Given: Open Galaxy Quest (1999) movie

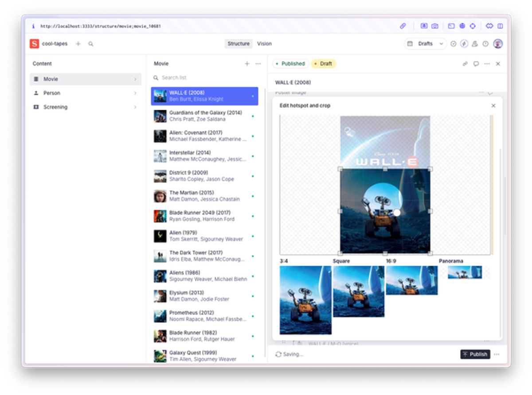Looking at the screenshot, I should tap(204, 356).
